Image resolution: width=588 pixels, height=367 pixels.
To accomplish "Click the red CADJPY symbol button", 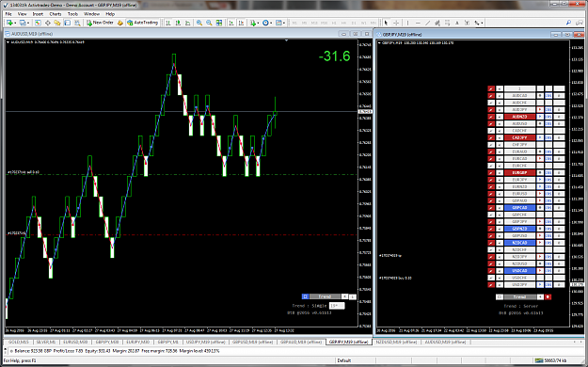I will pos(519,137).
